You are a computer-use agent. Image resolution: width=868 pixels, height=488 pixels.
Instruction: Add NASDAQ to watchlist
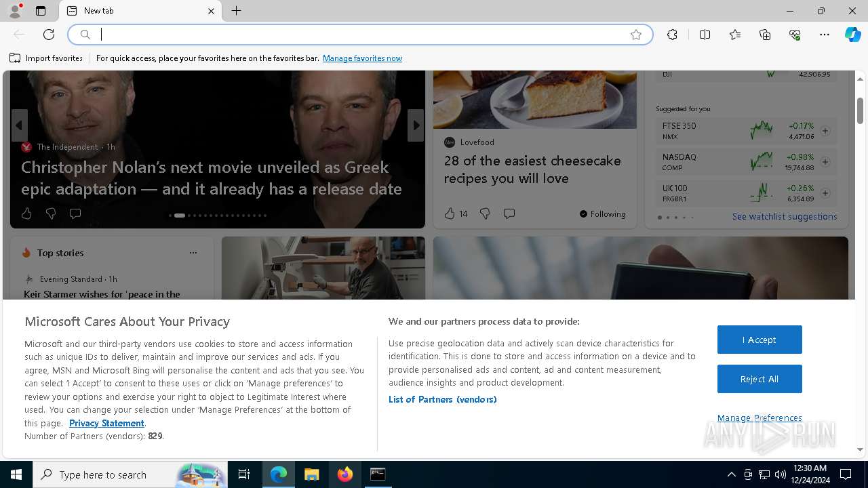click(x=825, y=162)
